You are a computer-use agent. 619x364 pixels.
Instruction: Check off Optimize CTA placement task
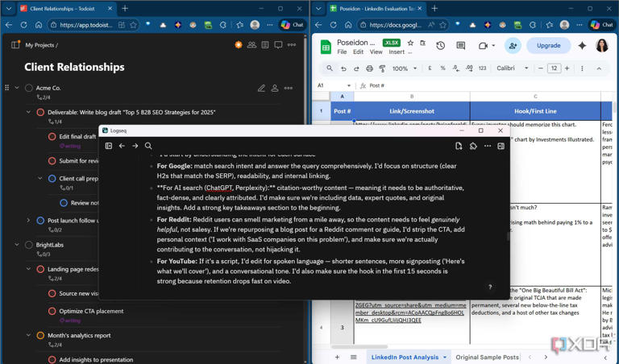pyautogui.click(x=52, y=311)
